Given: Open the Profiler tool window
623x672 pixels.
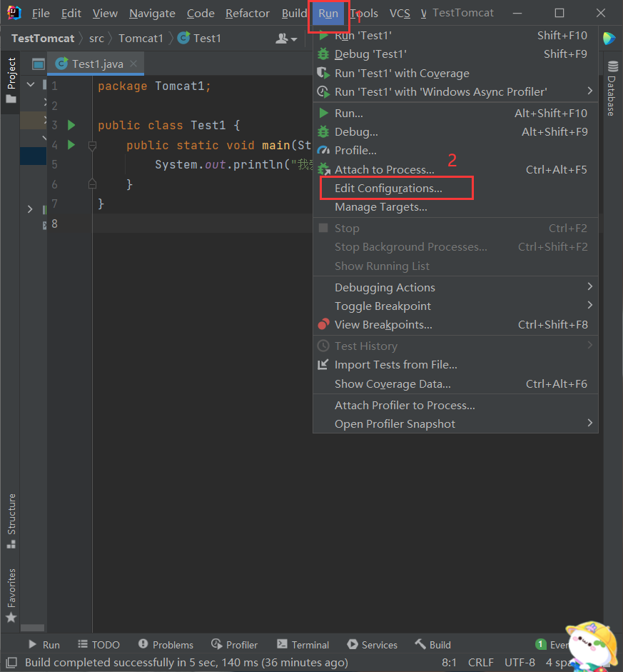Looking at the screenshot, I should pos(235,644).
